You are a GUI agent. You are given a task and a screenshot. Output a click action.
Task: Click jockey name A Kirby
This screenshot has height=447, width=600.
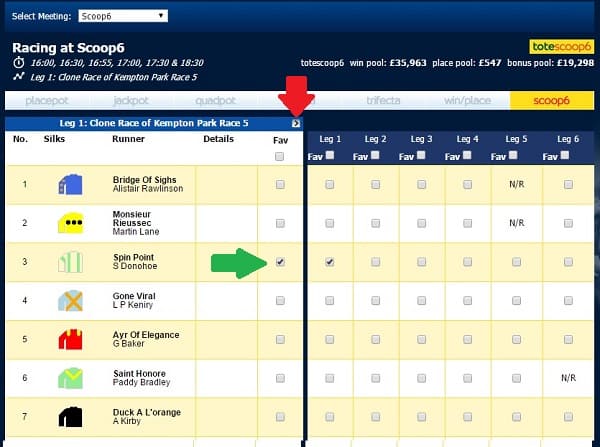[127, 421]
